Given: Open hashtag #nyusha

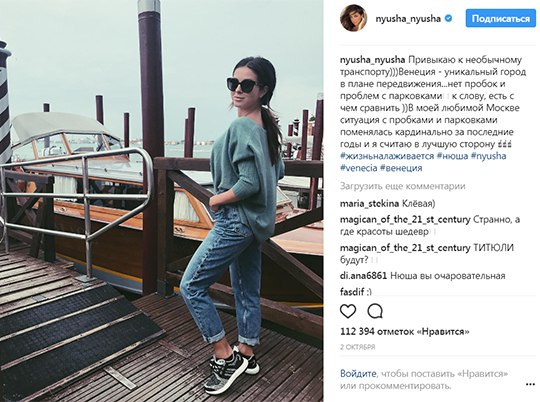Looking at the screenshot, I should [489, 156].
